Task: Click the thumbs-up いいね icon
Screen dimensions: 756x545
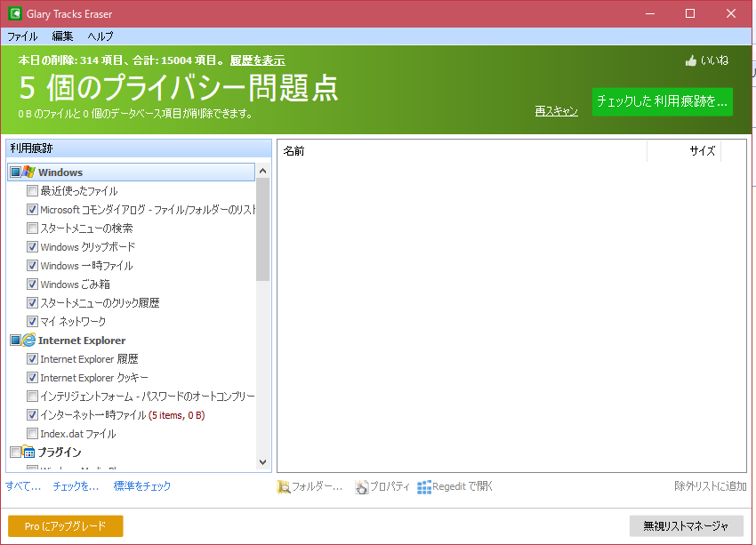Action: 691,60
